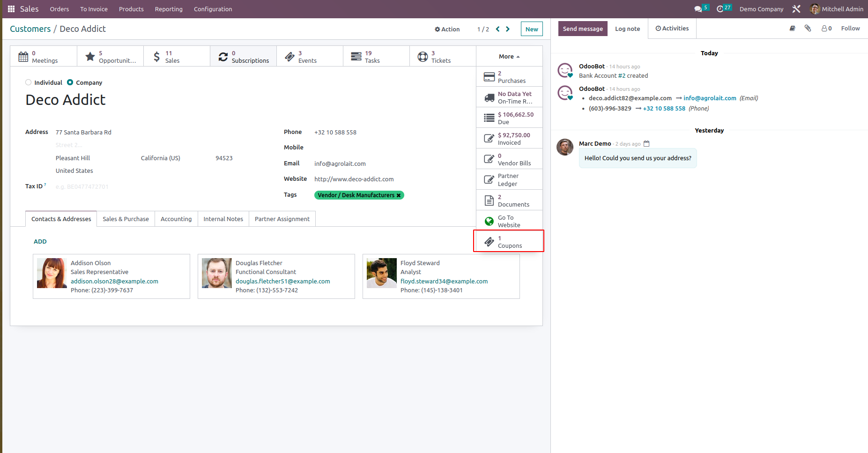Click the Follow button

[x=850, y=28]
